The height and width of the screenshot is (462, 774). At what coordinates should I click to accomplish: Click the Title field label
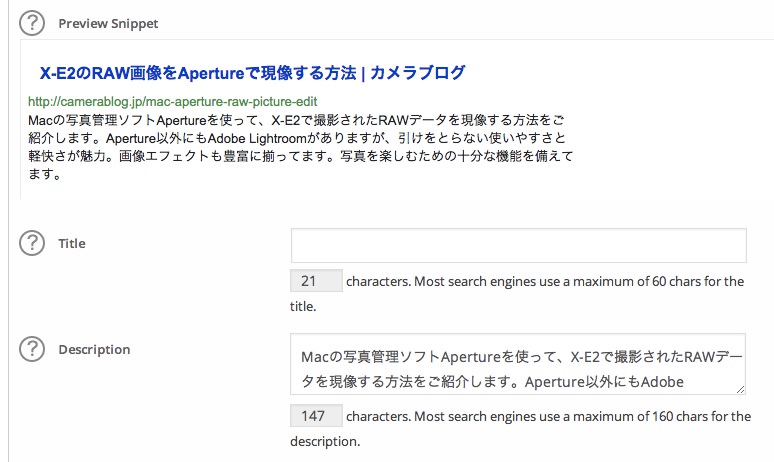coord(72,243)
